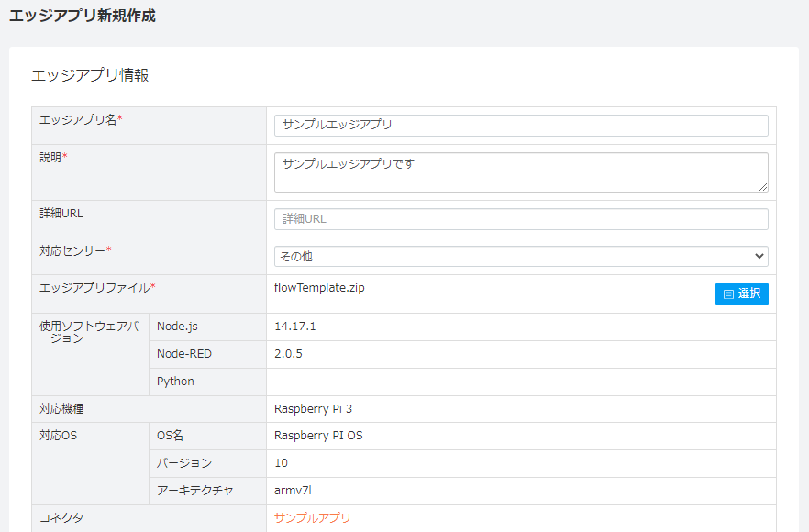Click the 使用ソフトウェアバージョン label
Viewport: 809px width, 532px height.
click(x=89, y=332)
